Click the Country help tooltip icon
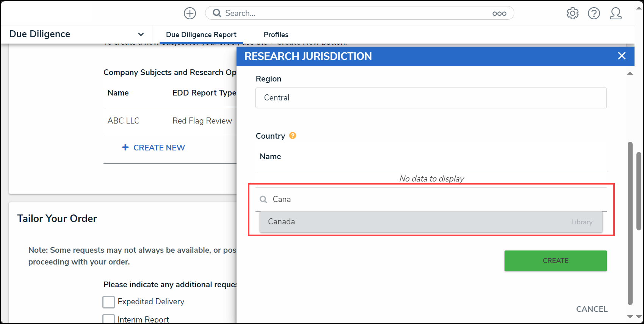Viewport: 644px width, 324px height. (x=293, y=136)
